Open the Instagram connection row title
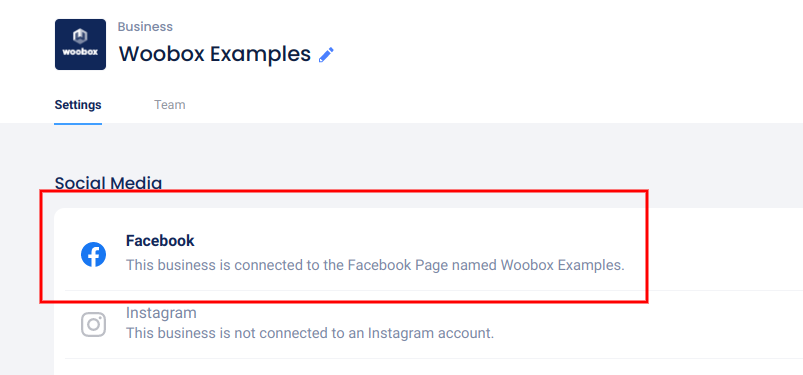 (161, 312)
